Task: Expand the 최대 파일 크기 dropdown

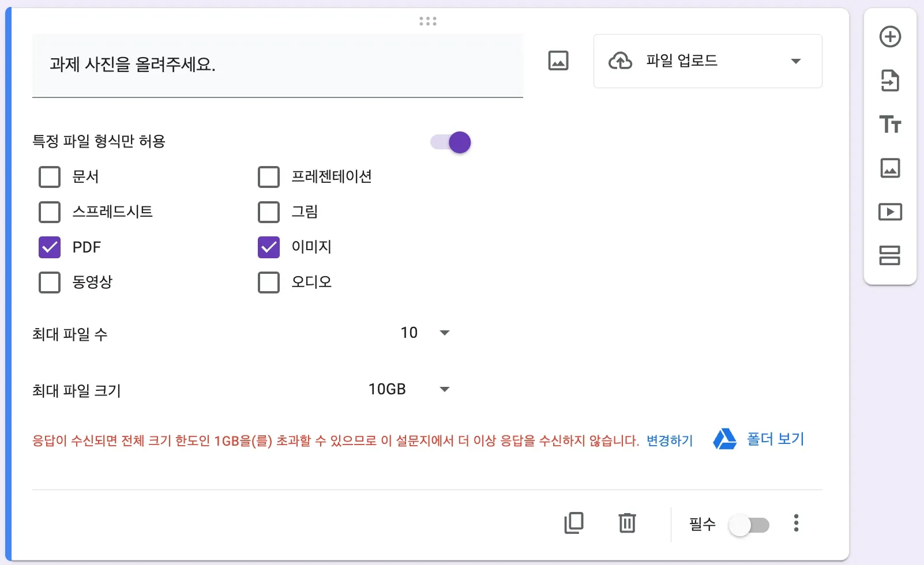Action: tap(410, 389)
